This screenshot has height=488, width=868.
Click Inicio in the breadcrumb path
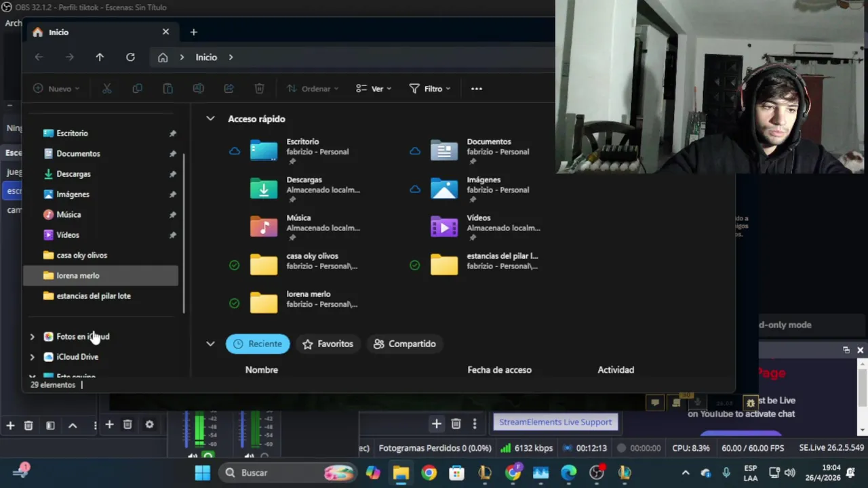206,58
